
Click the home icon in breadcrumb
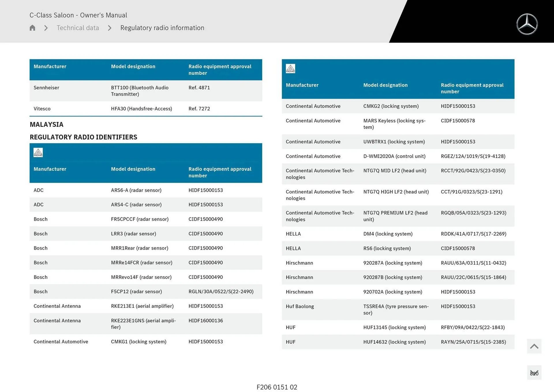[x=32, y=28]
